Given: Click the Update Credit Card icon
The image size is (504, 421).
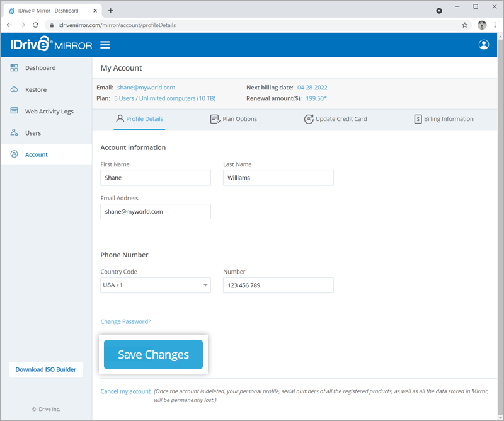Looking at the screenshot, I should pos(309,118).
